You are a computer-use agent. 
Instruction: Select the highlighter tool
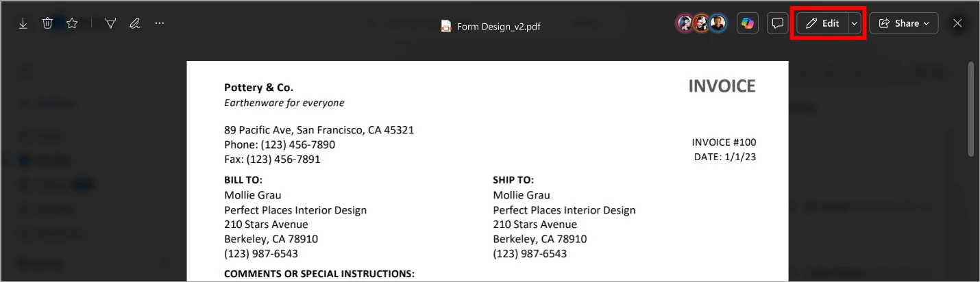pyautogui.click(x=110, y=23)
